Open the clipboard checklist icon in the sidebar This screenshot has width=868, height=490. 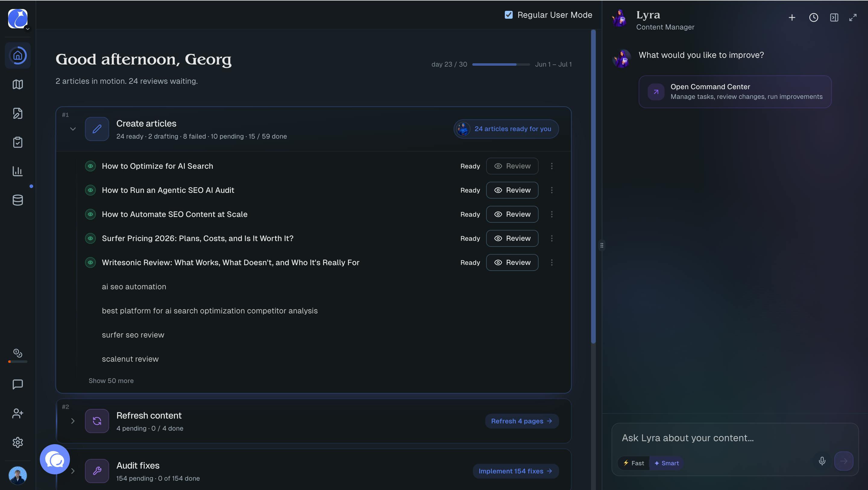[18, 142]
